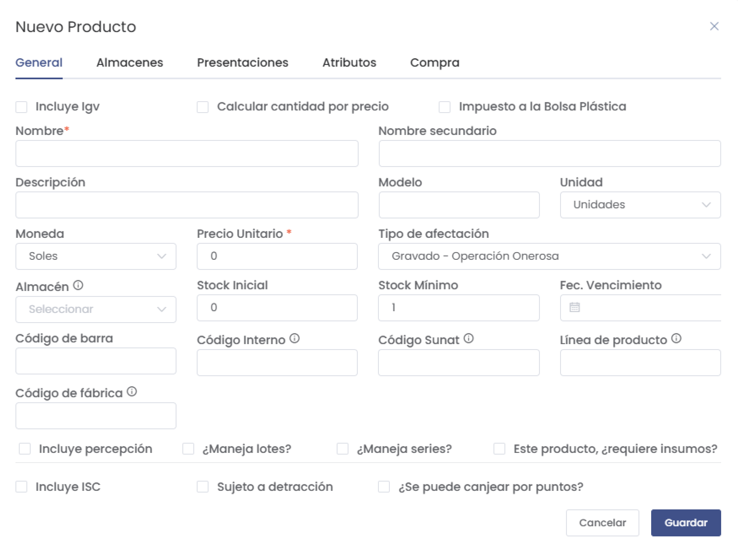
Task: Click the Cancelar button
Action: 603,523
